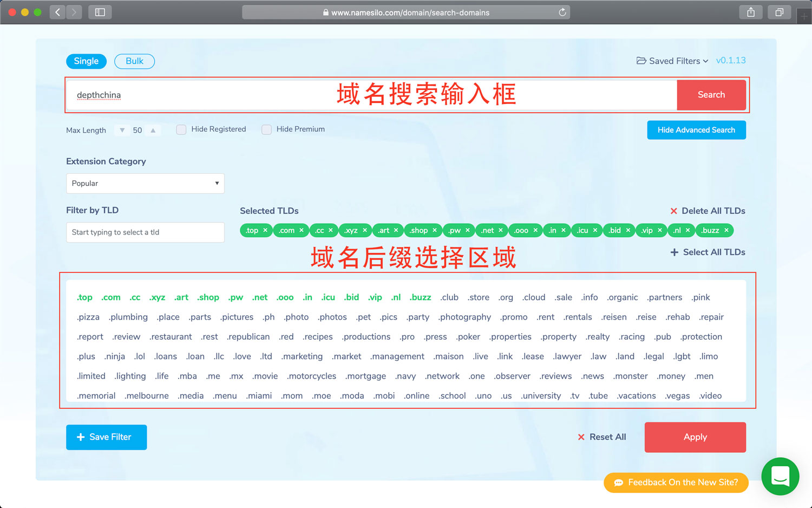This screenshot has width=812, height=508.
Task: Select the .info extension
Action: [590, 297]
